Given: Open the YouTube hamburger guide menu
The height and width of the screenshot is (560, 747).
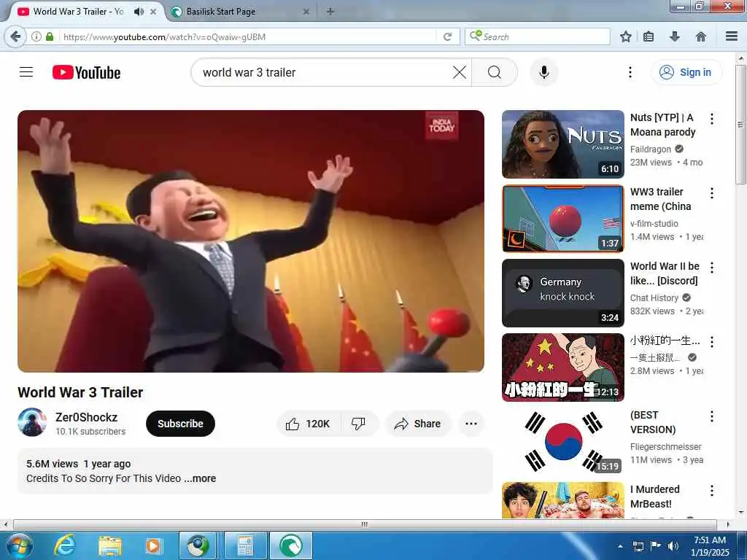Looking at the screenshot, I should (x=26, y=72).
